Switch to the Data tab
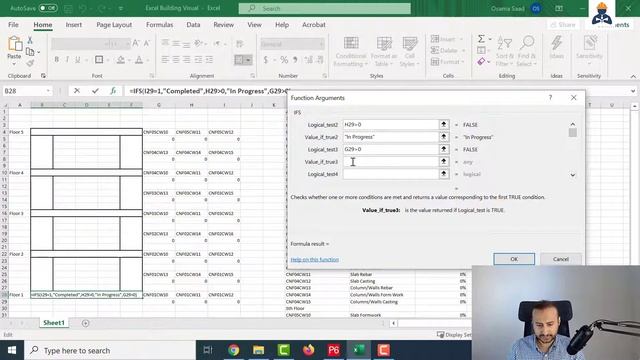Viewport: 640px width, 360px height. click(x=193, y=25)
